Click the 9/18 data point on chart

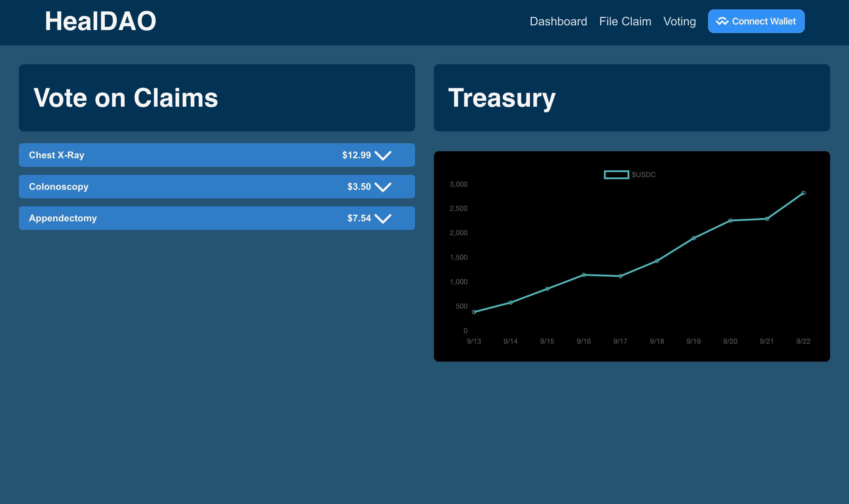[657, 261]
